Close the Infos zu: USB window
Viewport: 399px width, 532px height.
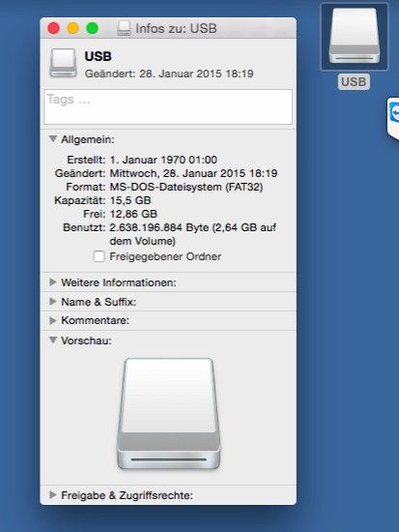tap(53, 28)
